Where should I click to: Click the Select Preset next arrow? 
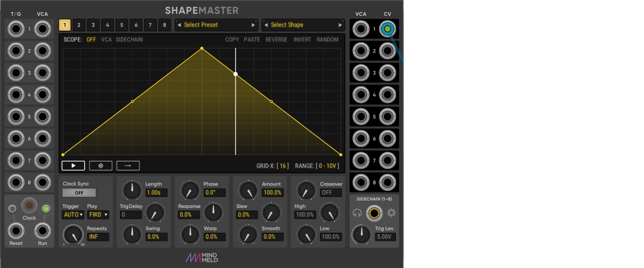pos(253,25)
